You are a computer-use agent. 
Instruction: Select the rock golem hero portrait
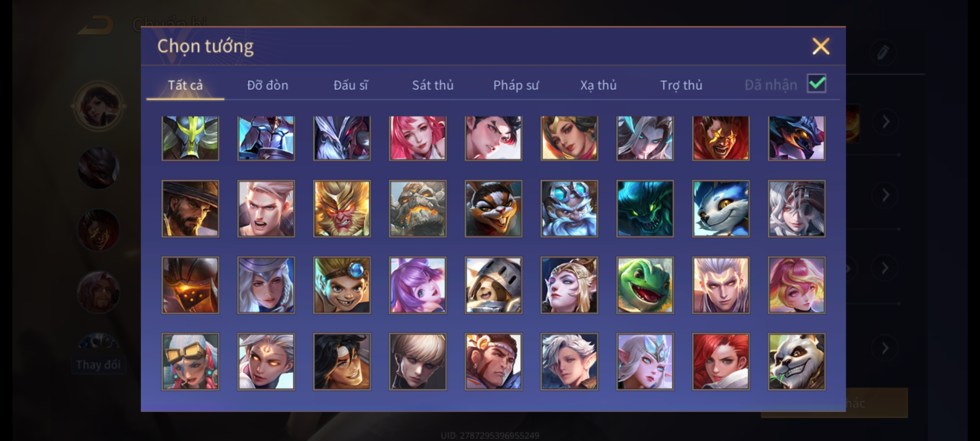418,209
